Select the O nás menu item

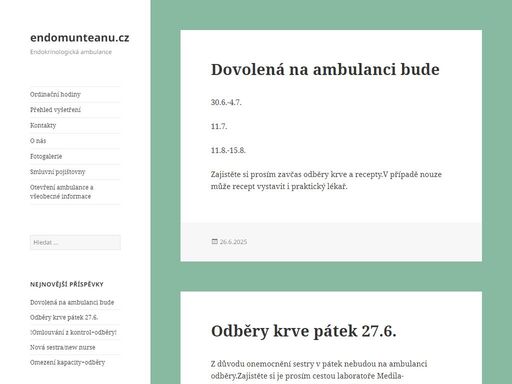coord(38,141)
